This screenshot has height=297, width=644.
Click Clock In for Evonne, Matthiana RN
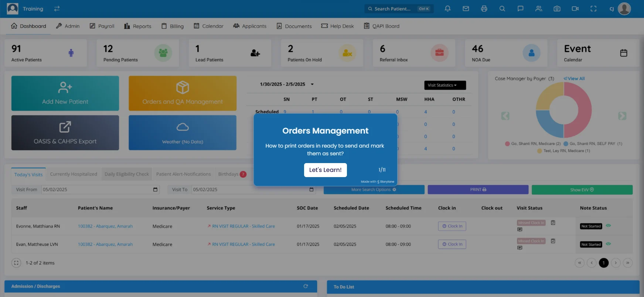452,226
